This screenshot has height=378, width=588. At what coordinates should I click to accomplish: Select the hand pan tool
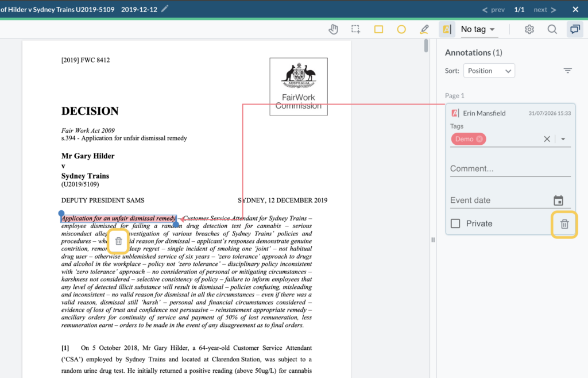click(x=333, y=29)
